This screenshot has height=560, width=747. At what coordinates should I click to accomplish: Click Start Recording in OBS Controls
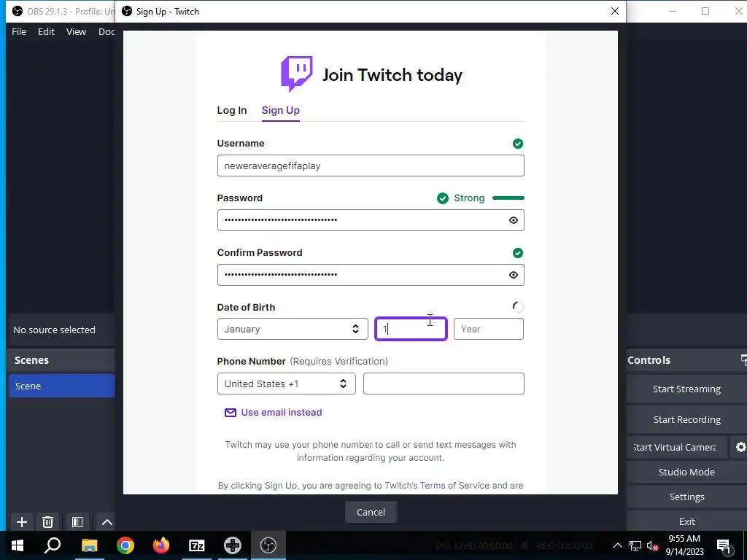click(686, 419)
